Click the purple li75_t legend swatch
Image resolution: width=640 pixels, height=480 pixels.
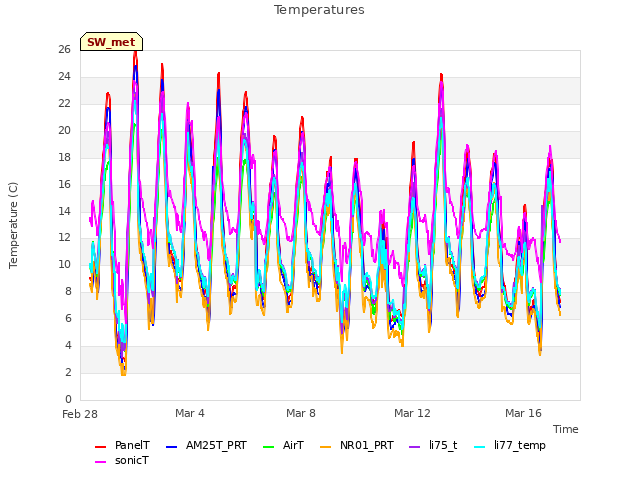click(x=414, y=447)
